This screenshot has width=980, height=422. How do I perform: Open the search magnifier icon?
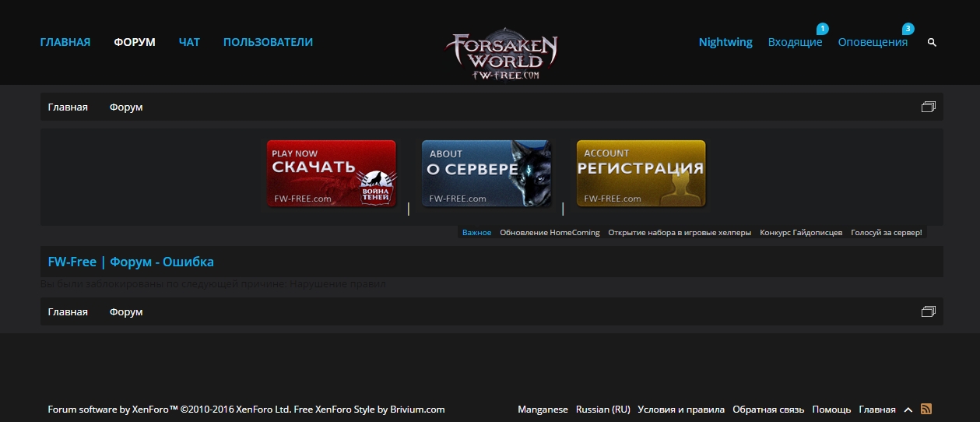point(932,43)
